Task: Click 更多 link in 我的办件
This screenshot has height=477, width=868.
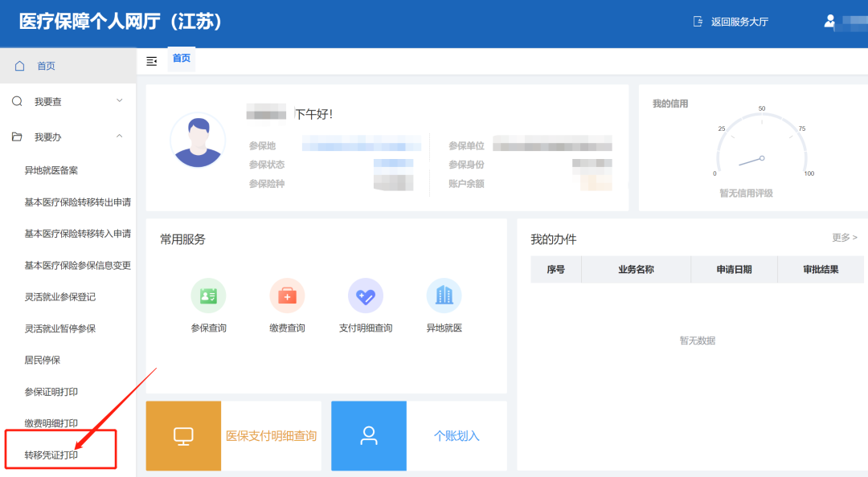Action: [x=844, y=238]
